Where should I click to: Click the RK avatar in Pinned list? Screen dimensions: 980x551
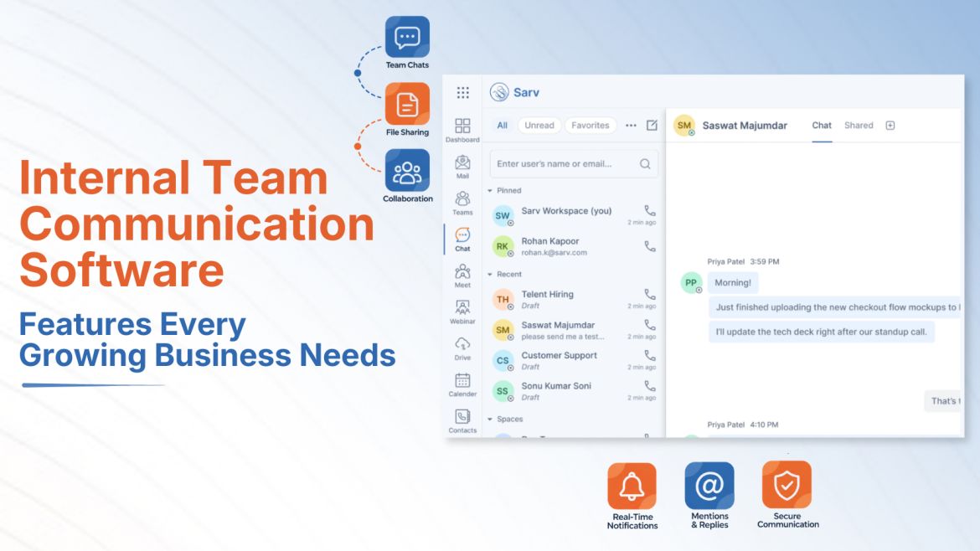503,246
